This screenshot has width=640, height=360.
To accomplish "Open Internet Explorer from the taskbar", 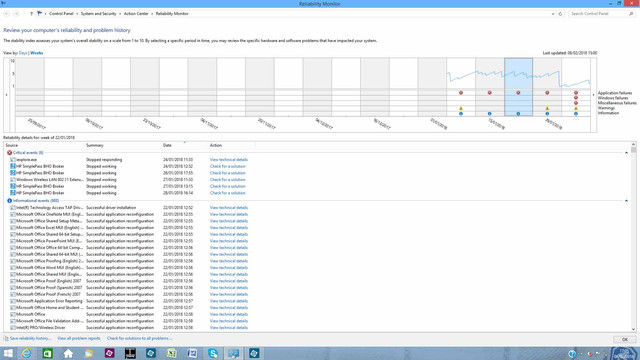I will tap(27, 353).
